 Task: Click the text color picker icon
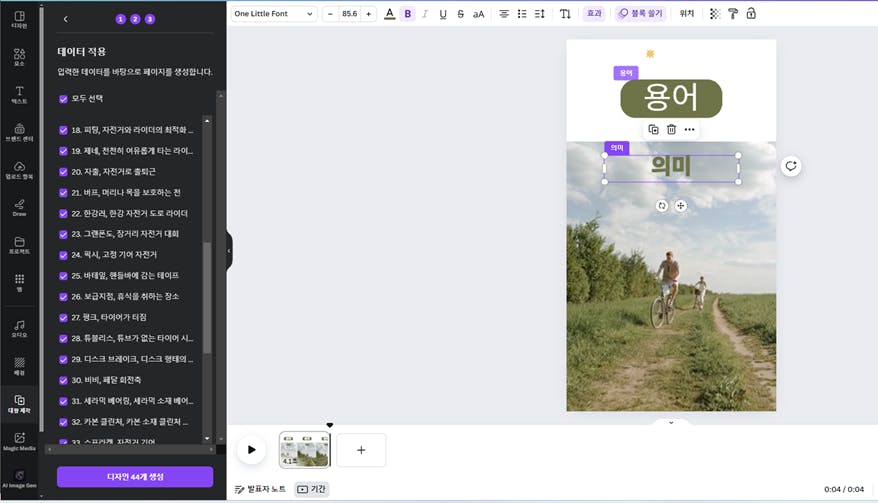389,14
